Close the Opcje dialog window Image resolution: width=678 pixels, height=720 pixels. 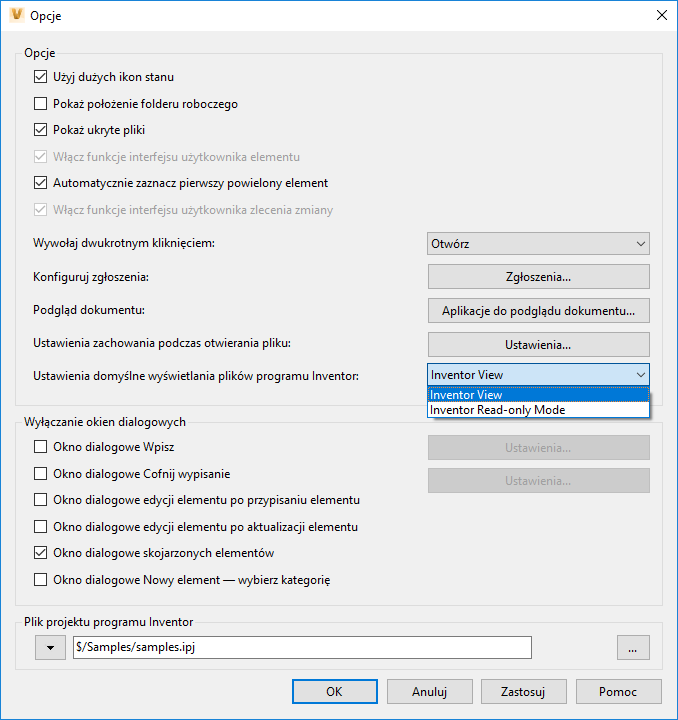tap(661, 15)
